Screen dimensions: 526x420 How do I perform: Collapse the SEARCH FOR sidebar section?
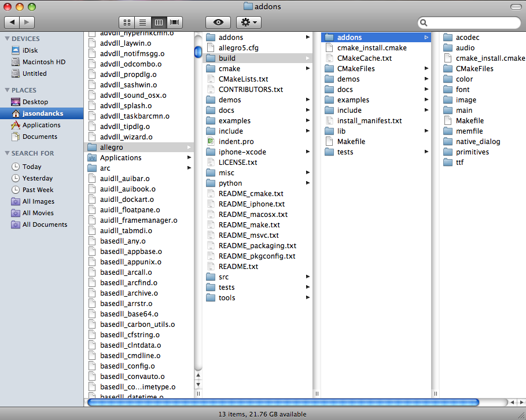[7, 153]
